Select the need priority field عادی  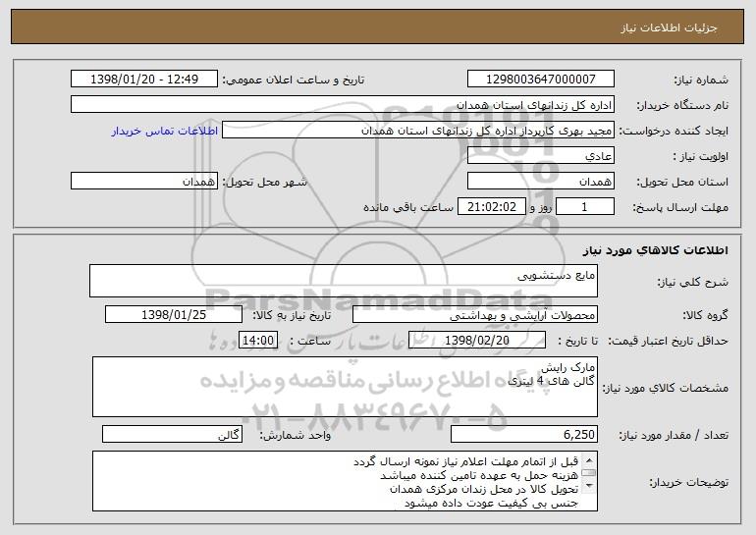[x=540, y=155]
